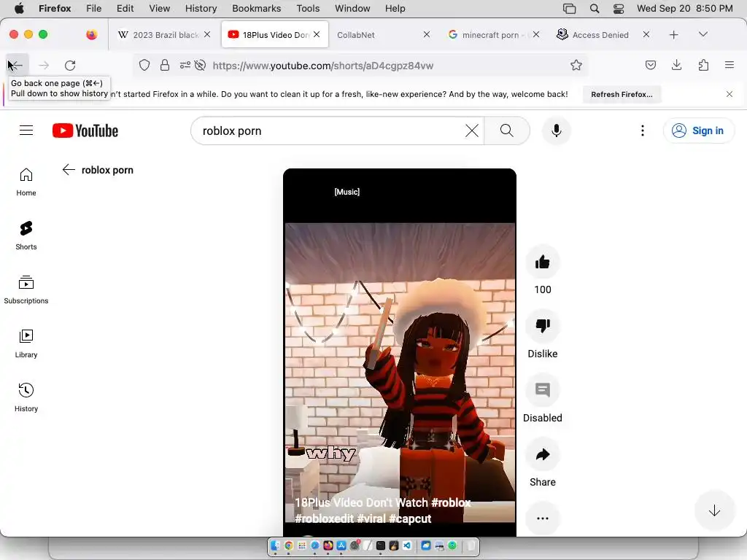
Task: Run YouTube search with magnifier button
Action: 507,131
